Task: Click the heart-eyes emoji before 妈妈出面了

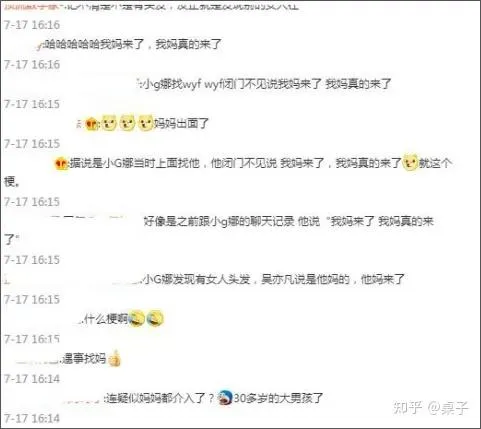Action: [91, 124]
